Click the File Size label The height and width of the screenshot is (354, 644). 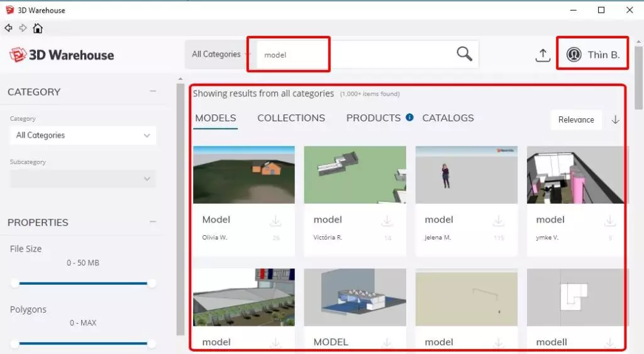(x=25, y=249)
